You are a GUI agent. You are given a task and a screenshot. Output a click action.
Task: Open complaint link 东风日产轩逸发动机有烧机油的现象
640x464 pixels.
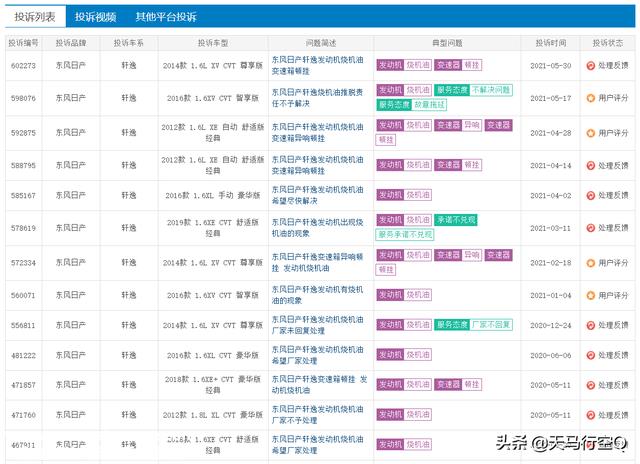click(318, 295)
